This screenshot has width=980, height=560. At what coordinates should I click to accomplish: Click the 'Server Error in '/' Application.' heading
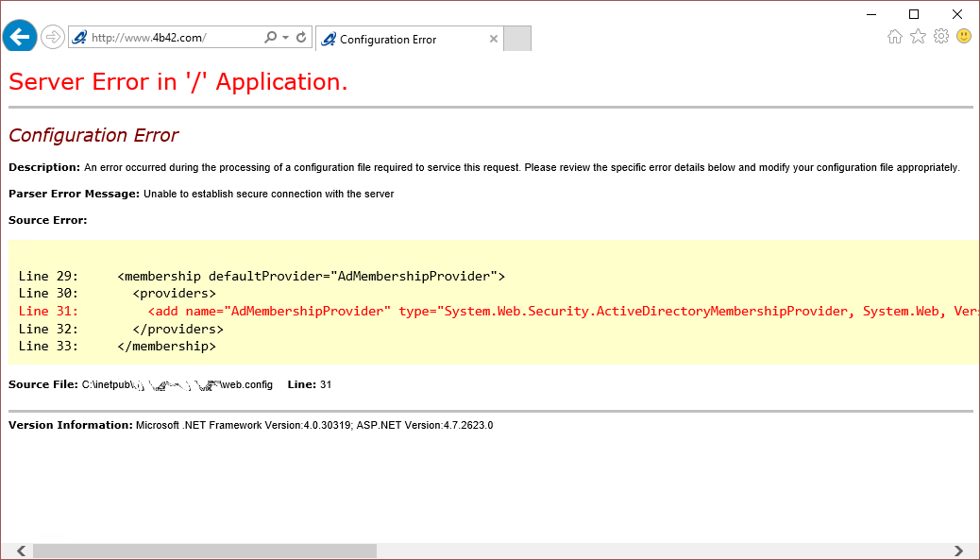click(x=178, y=82)
